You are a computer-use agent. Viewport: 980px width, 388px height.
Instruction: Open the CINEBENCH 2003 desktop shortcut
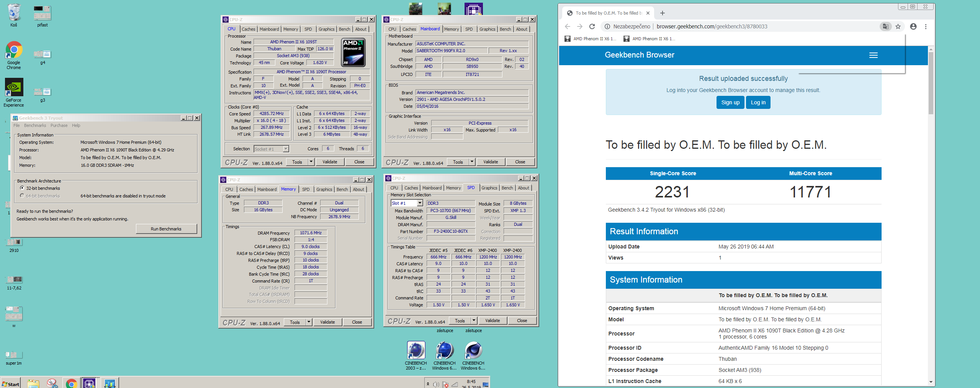pos(416,355)
